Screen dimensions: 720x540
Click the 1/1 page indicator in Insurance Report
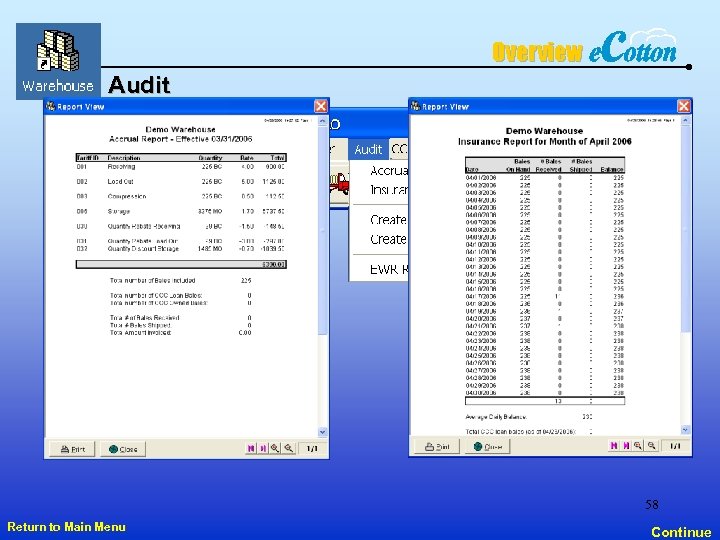click(675, 445)
